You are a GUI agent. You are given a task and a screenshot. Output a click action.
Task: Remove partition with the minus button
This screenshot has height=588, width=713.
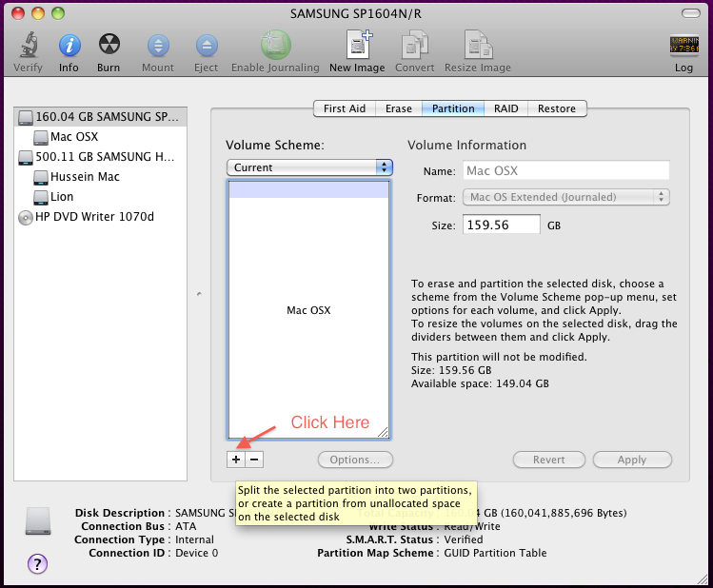(x=254, y=460)
